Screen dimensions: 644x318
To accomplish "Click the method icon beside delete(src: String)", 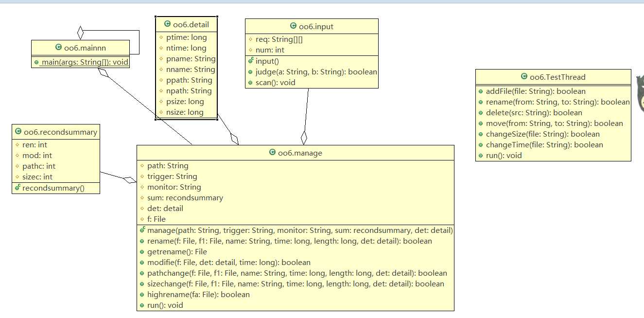I will (481, 113).
